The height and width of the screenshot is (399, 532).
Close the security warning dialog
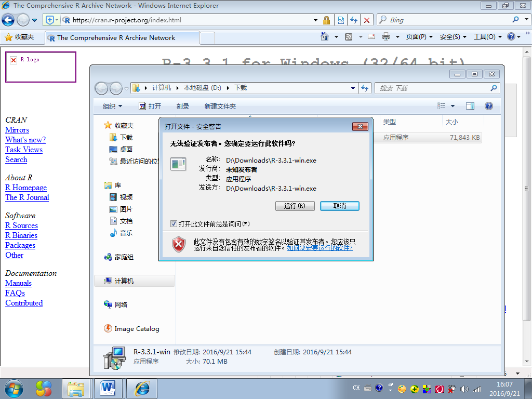(360, 127)
